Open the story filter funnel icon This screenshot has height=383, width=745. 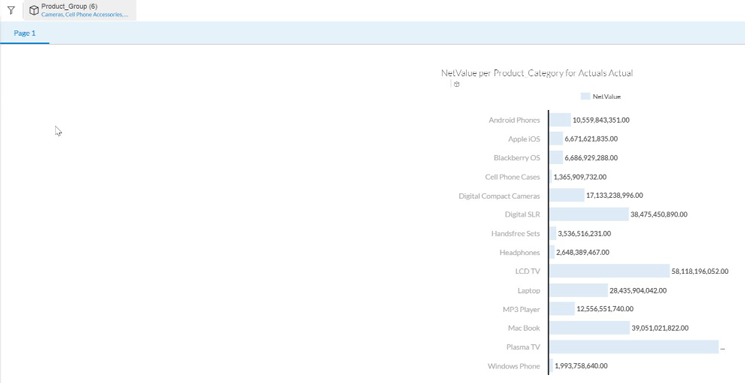11,10
